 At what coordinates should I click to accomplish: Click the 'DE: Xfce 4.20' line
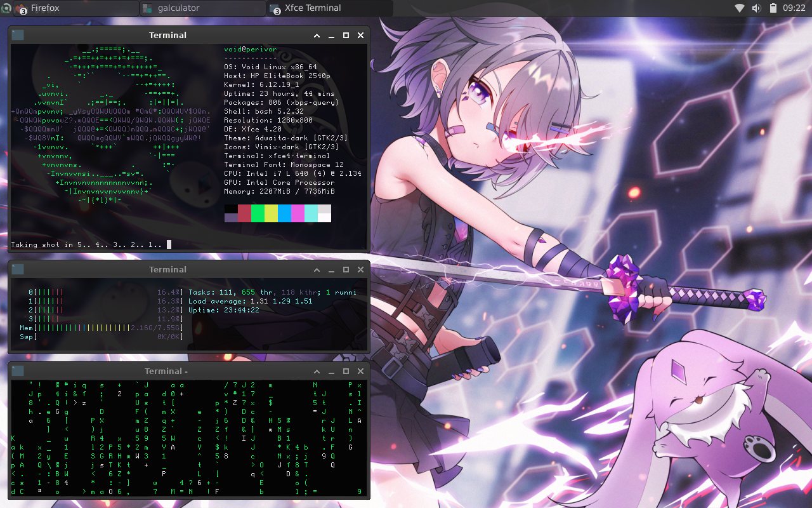(253, 129)
